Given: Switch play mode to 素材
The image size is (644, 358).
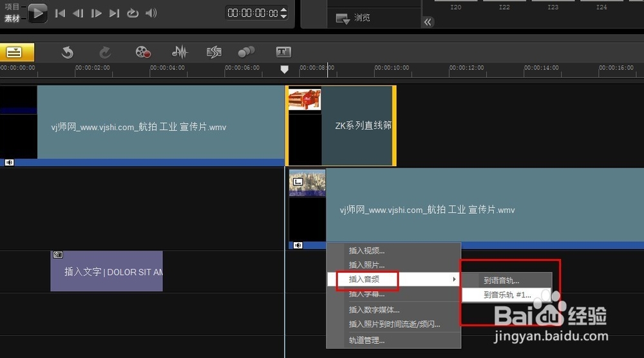Looking at the screenshot, I should (x=12, y=19).
